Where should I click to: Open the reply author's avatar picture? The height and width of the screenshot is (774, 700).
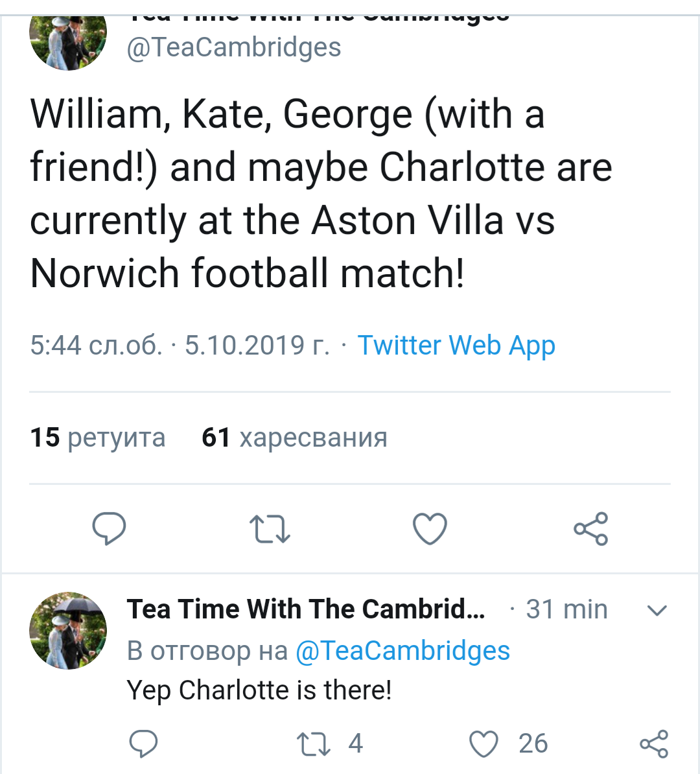tap(68, 630)
